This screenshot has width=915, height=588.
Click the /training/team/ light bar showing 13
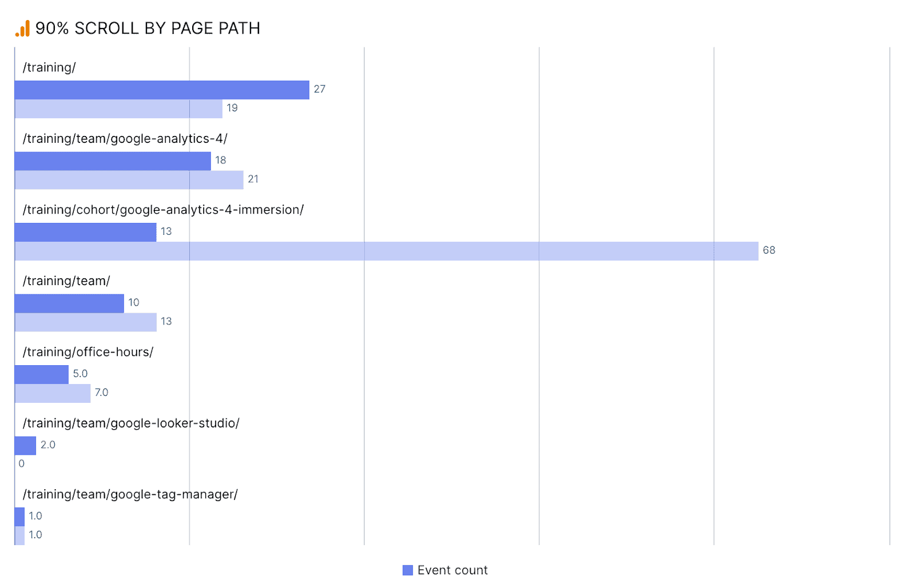point(86,322)
